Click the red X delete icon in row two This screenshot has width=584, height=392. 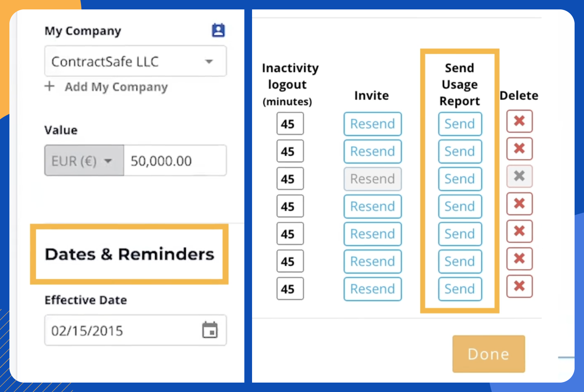(519, 149)
